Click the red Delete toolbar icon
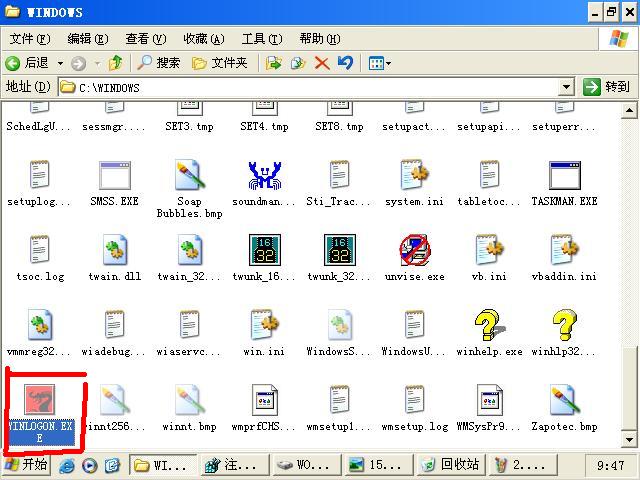The width and height of the screenshot is (640, 480). (x=322, y=63)
